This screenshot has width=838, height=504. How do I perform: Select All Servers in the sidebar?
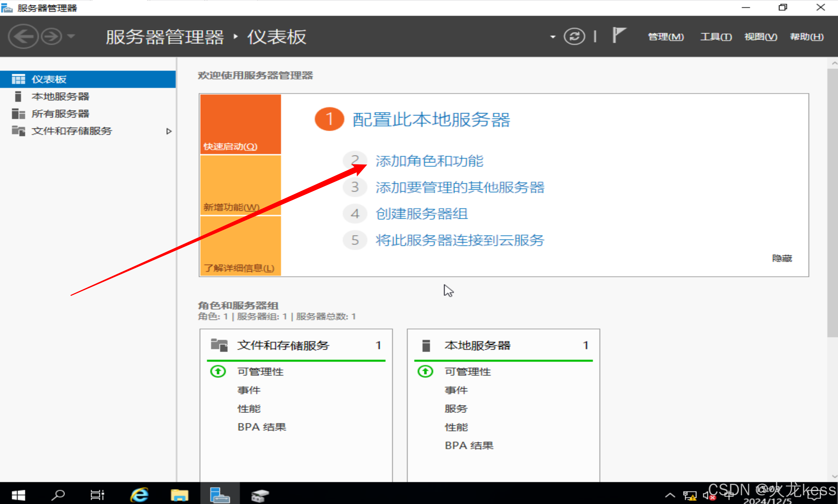(x=60, y=114)
